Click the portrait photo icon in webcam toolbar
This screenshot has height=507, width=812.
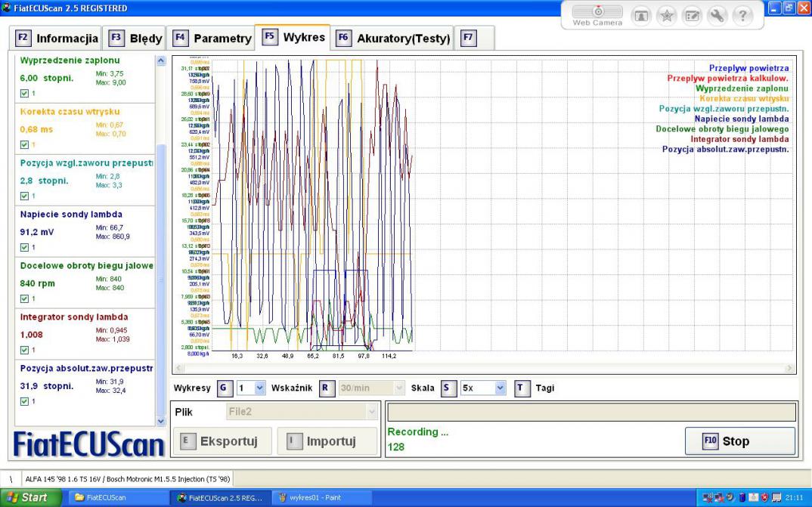(640, 15)
